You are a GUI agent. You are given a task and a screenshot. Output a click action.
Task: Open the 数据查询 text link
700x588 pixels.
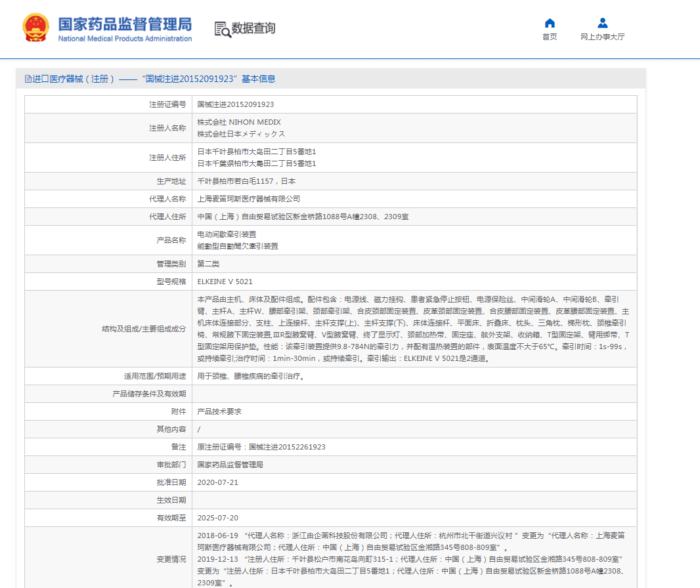(x=253, y=28)
